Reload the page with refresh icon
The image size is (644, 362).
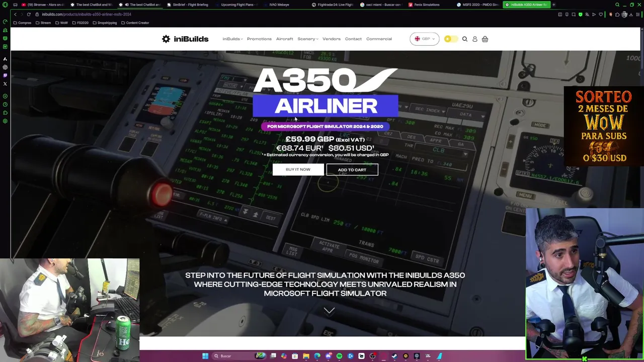pos(29,14)
